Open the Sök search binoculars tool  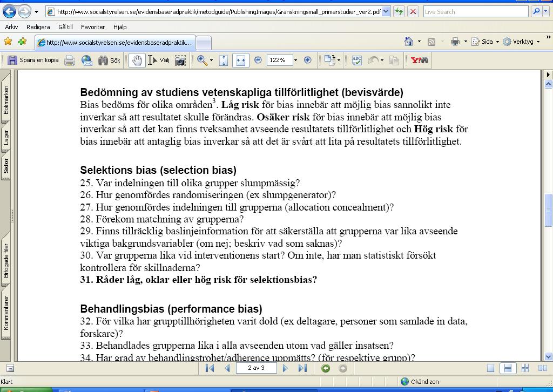tap(109, 60)
